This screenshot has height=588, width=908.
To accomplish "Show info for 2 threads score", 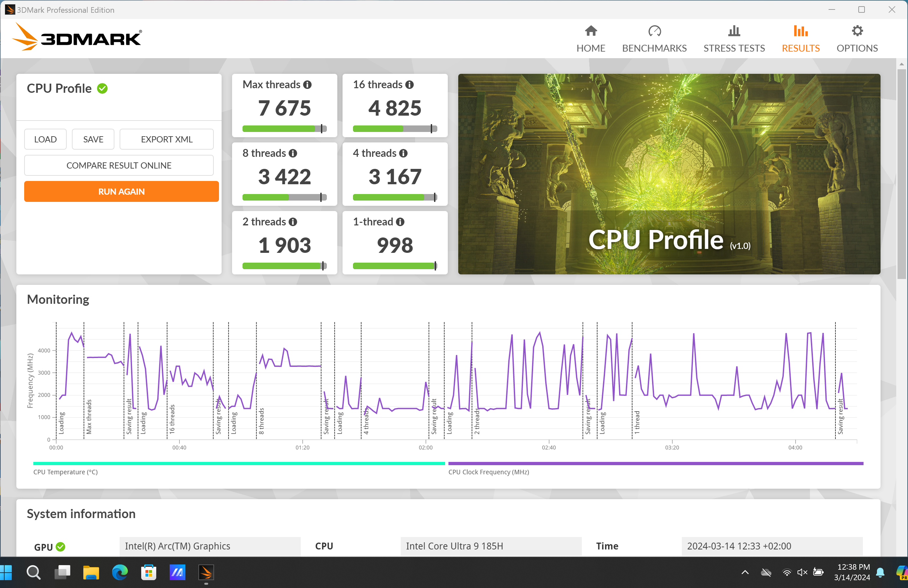I will coord(293,222).
